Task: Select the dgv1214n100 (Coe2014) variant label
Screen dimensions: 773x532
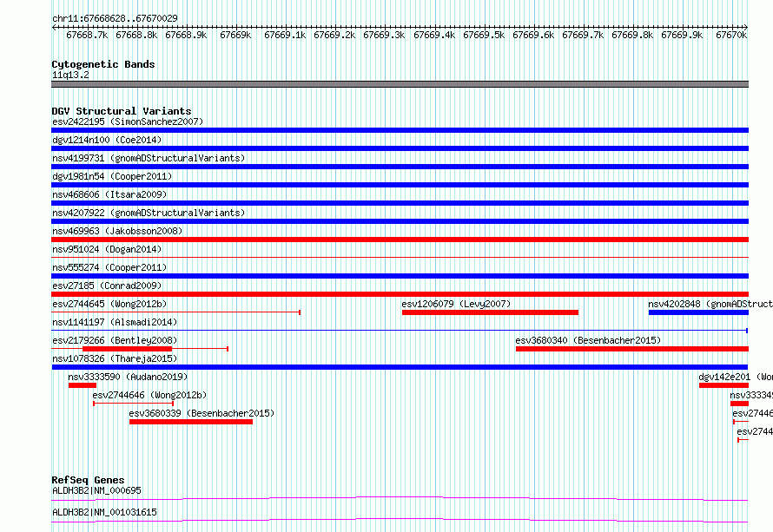Action: pyautogui.click(x=107, y=140)
